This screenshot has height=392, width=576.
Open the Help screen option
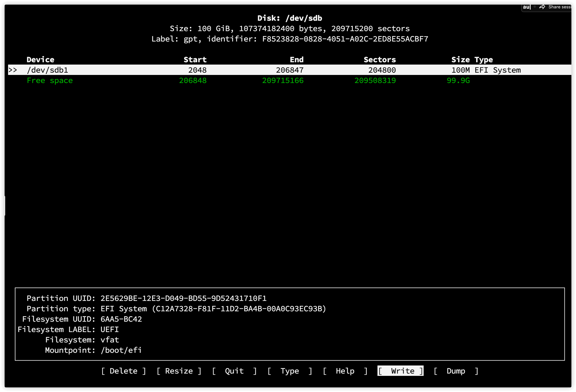[345, 371]
